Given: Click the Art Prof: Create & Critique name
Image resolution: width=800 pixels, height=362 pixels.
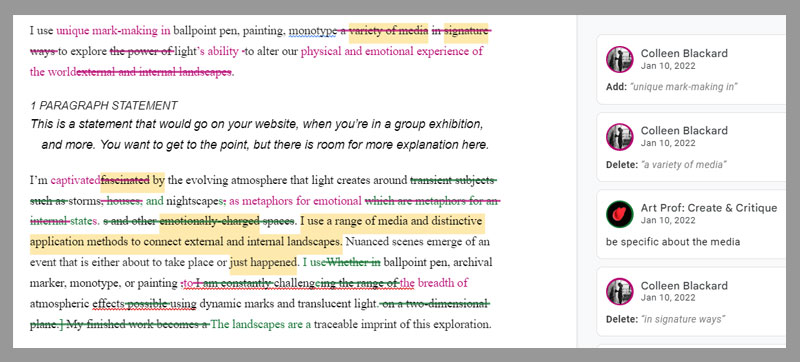Looking at the screenshot, I should click(x=709, y=208).
